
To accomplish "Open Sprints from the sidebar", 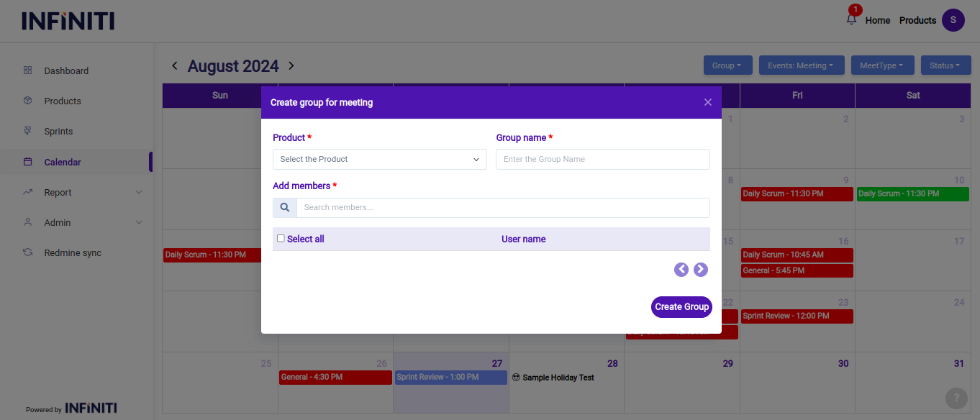I will (x=58, y=132).
